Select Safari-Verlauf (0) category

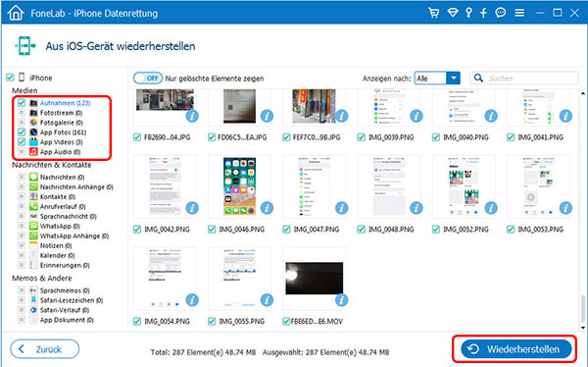click(65, 310)
